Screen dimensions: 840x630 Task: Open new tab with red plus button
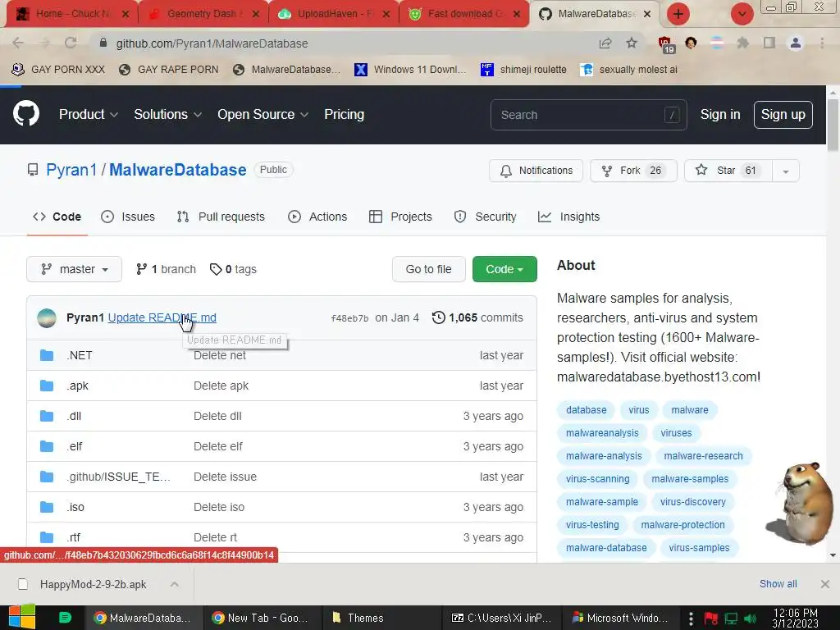(678, 14)
